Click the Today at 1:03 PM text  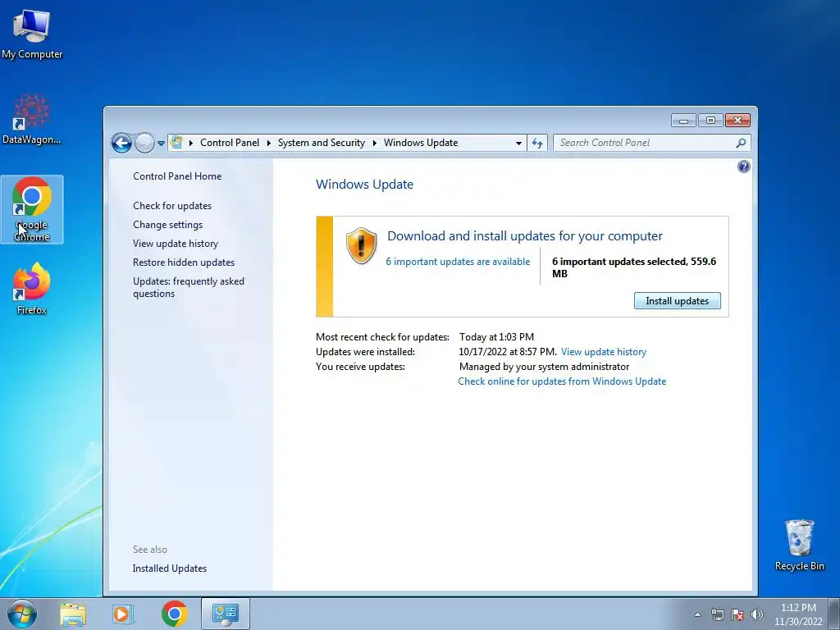[496, 337]
